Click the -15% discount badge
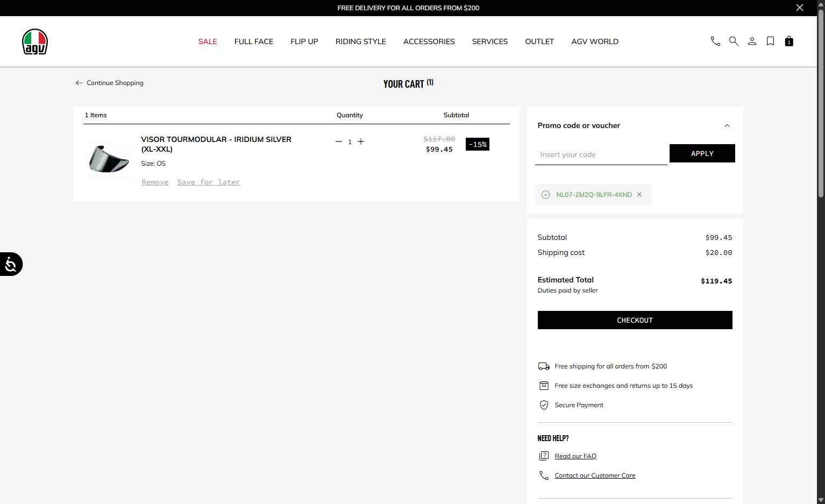 [x=478, y=144]
